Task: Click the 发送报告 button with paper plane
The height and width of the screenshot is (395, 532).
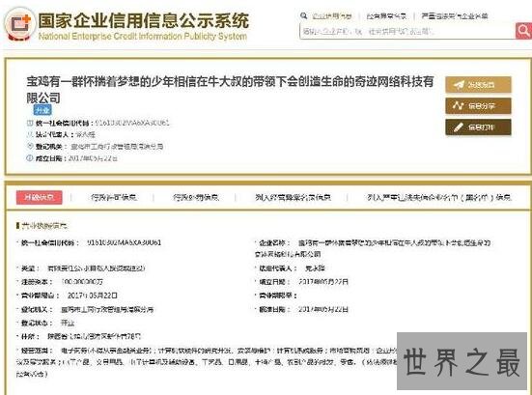Action: coord(478,85)
